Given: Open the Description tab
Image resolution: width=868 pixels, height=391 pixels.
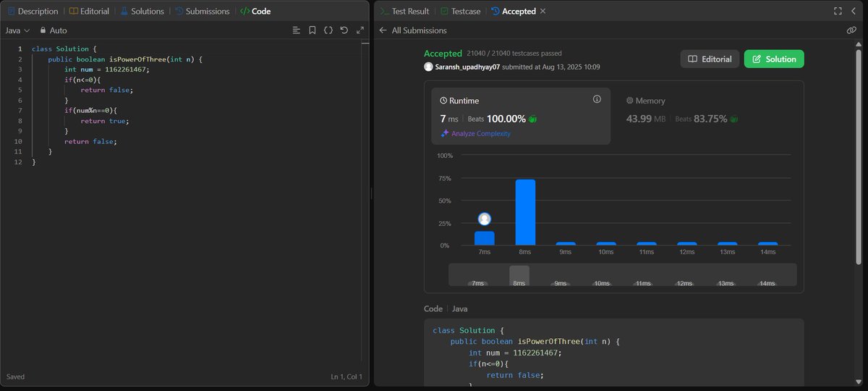Looking at the screenshot, I should coord(32,12).
